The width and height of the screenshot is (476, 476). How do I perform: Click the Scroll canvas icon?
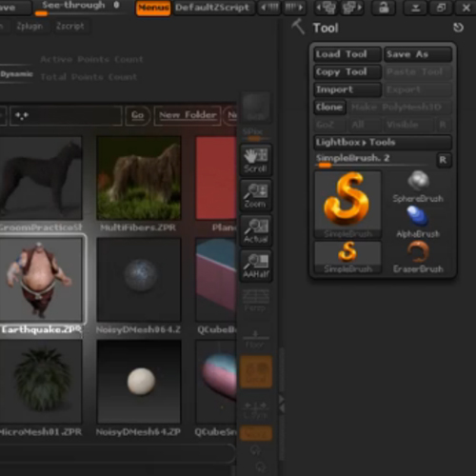tap(256, 160)
